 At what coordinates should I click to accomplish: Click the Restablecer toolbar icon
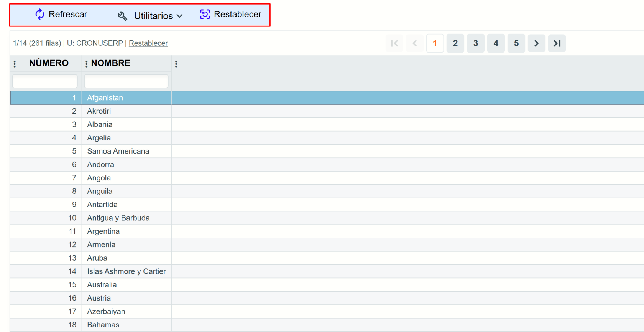pyautogui.click(x=205, y=15)
